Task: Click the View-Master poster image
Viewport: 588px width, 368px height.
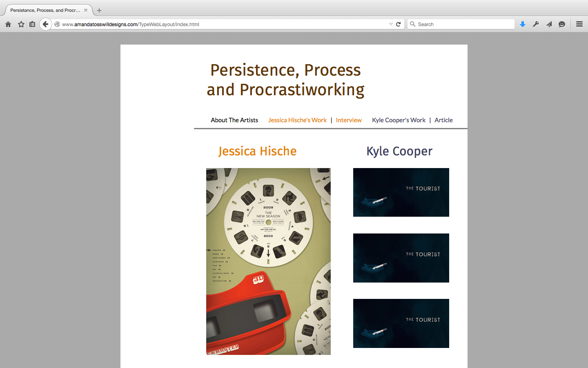Action: click(268, 261)
